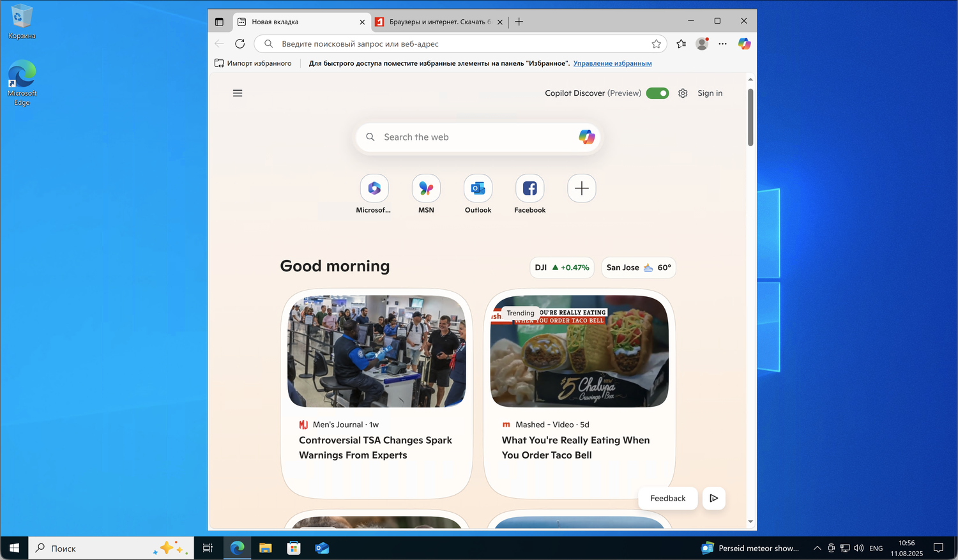The height and width of the screenshot is (560, 958).
Task: Click the Feedback button
Action: tap(668, 498)
